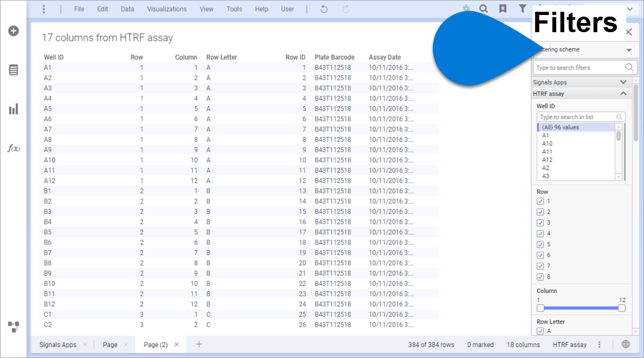
Task: Click the Undo arrow in toolbar
Action: [324, 9]
